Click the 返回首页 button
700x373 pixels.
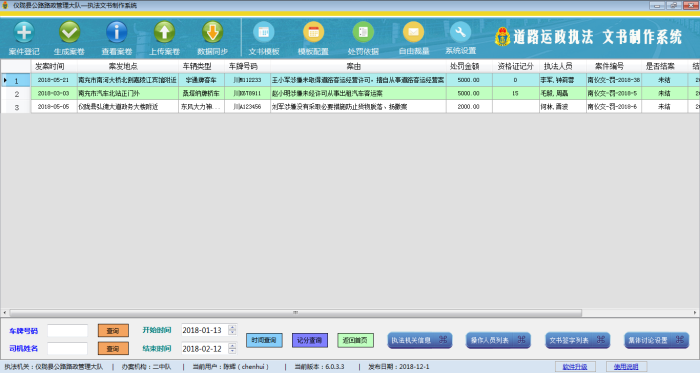(355, 340)
